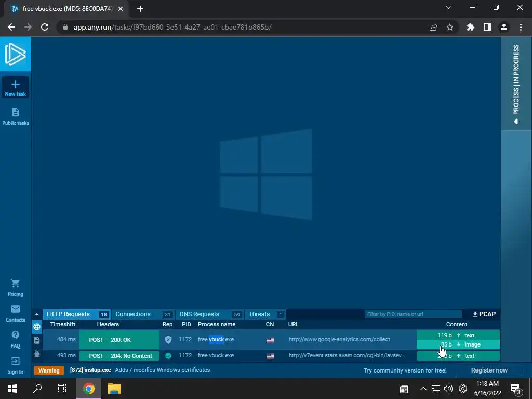Click the Sign In icon
Screen dimensions: 532x399
click(x=15, y=361)
